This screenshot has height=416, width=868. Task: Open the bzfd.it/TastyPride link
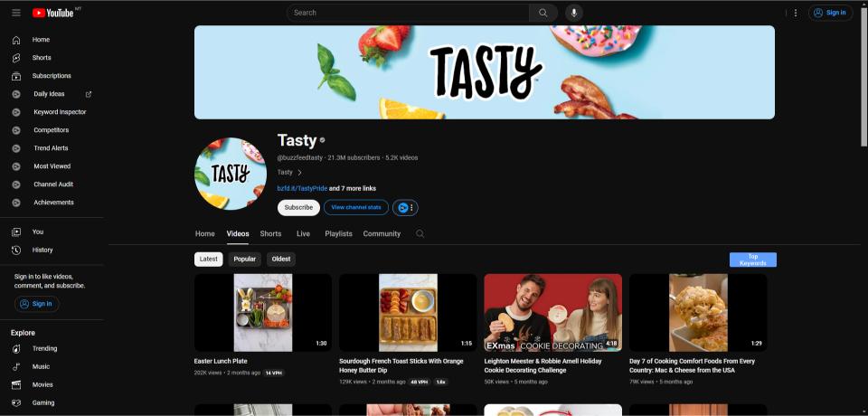point(302,189)
